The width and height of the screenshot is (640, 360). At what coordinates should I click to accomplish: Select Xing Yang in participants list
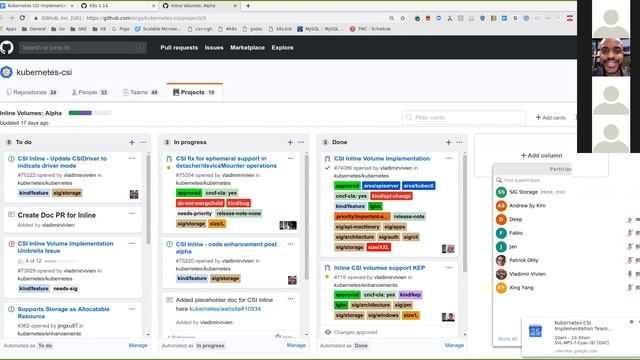point(521,288)
